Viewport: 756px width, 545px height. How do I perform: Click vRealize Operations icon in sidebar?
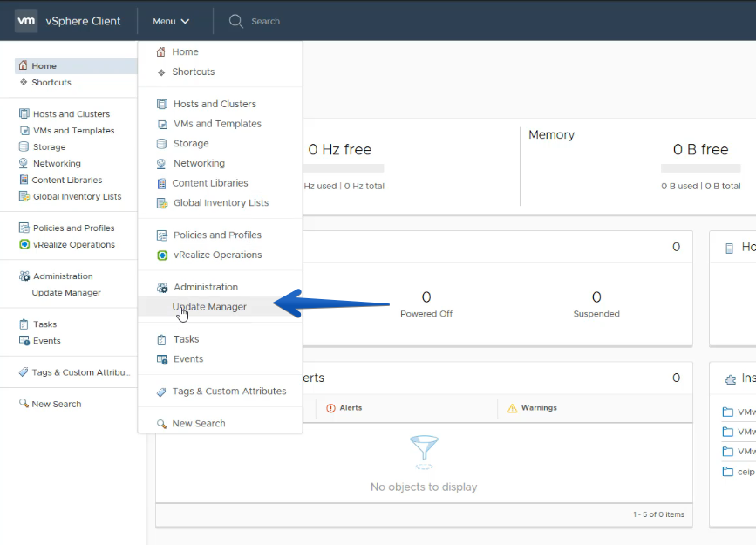click(24, 244)
